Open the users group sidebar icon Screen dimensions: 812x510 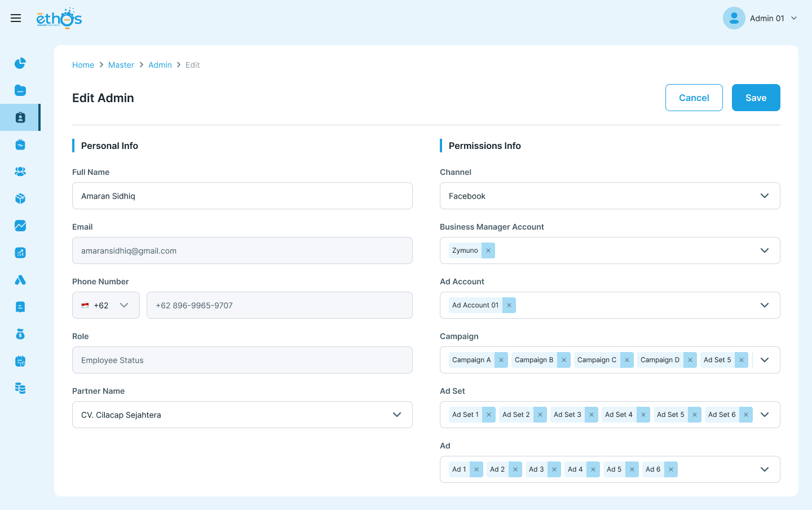click(x=20, y=172)
